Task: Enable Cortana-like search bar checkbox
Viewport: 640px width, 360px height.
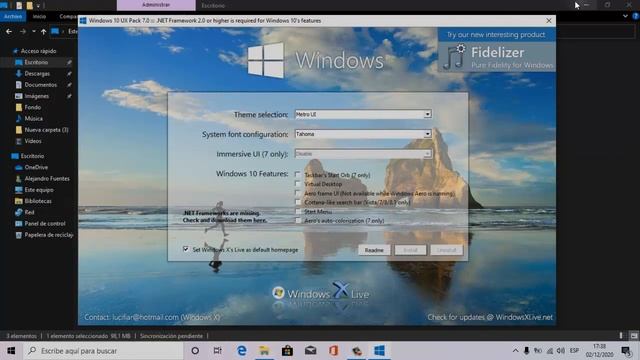Action: pos(298,202)
